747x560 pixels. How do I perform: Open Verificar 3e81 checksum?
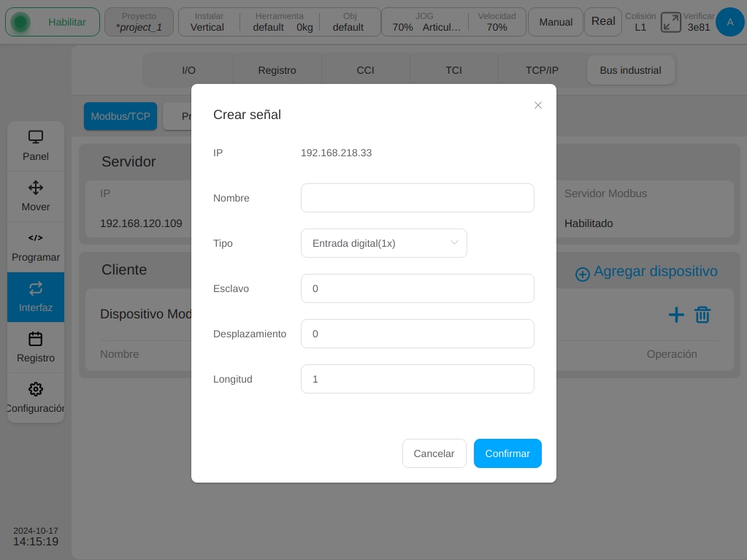pos(698,22)
